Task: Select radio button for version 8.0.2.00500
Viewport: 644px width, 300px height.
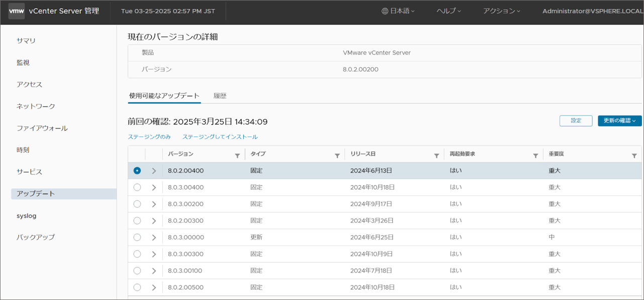Action: (x=137, y=287)
